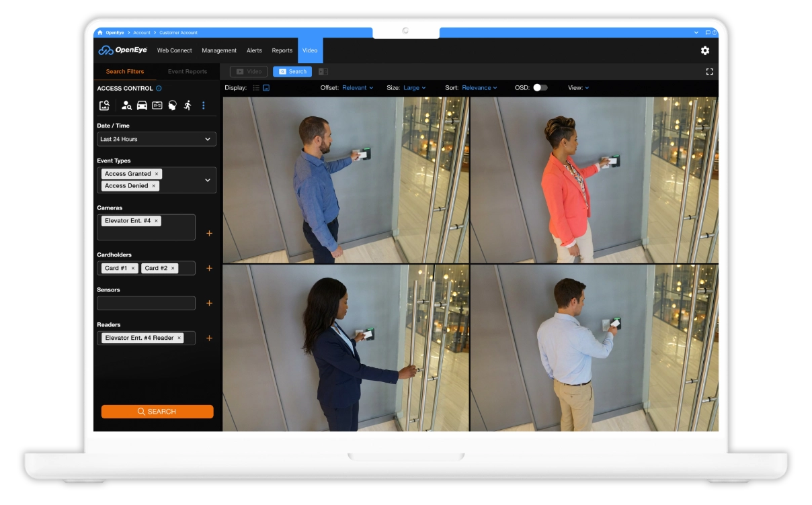Viewport: 812px width, 505px height.
Task: Remove the Access Denied event type tag
Action: pyautogui.click(x=153, y=186)
